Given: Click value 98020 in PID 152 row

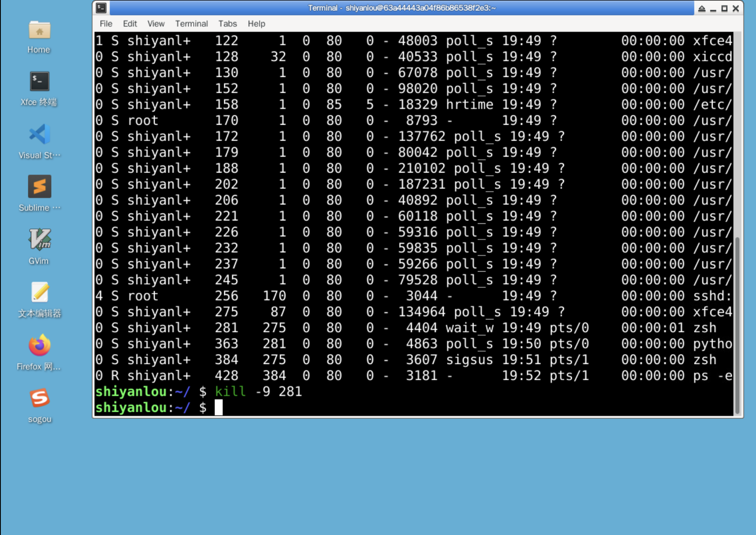Looking at the screenshot, I should [x=418, y=89].
